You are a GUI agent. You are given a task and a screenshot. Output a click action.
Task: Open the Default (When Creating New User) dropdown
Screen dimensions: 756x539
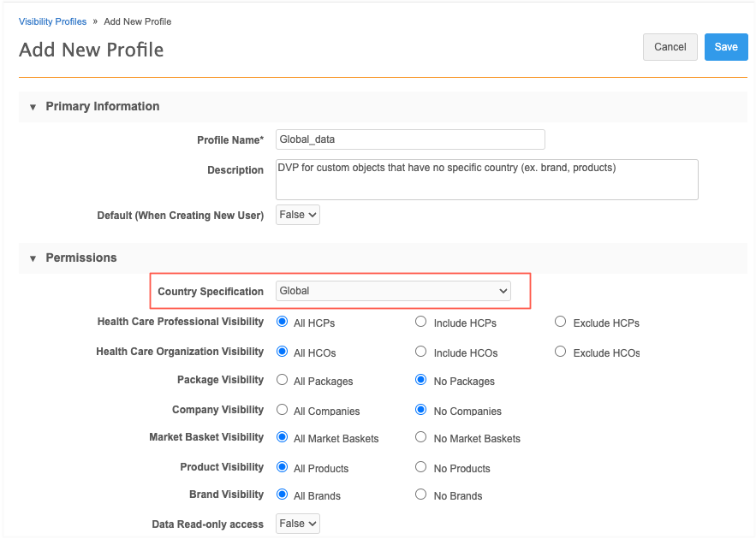(298, 215)
